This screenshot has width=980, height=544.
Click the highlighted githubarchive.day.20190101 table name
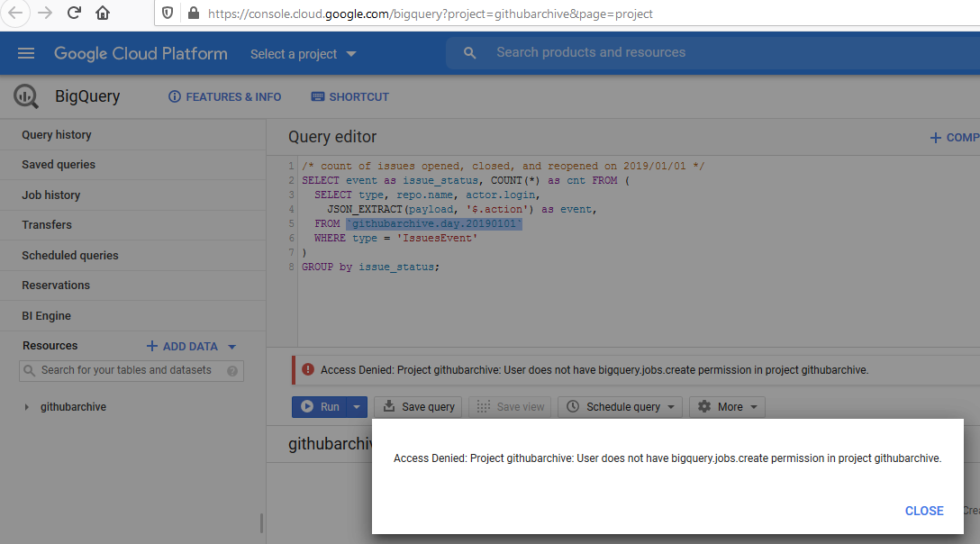(x=434, y=224)
